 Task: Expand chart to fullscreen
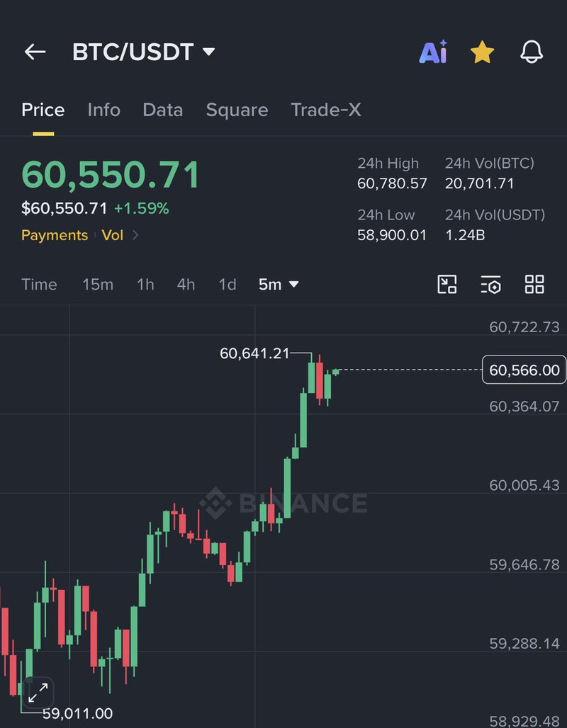pyautogui.click(x=38, y=693)
